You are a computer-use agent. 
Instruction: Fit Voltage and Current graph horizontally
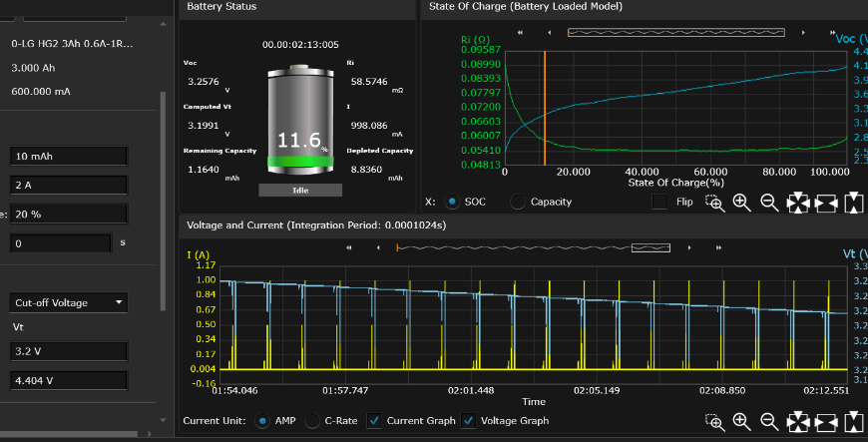coord(826,423)
